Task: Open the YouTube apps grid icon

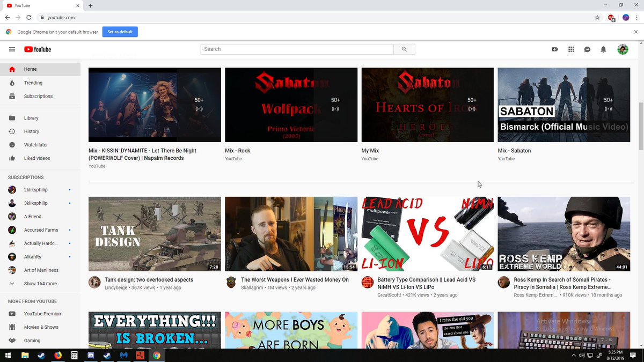Action: [571, 49]
